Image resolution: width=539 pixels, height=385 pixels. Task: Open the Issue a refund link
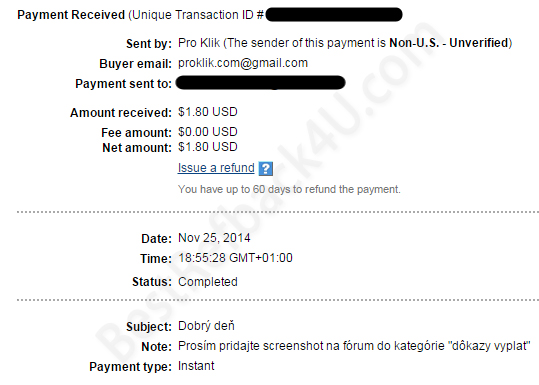tap(216, 168)
